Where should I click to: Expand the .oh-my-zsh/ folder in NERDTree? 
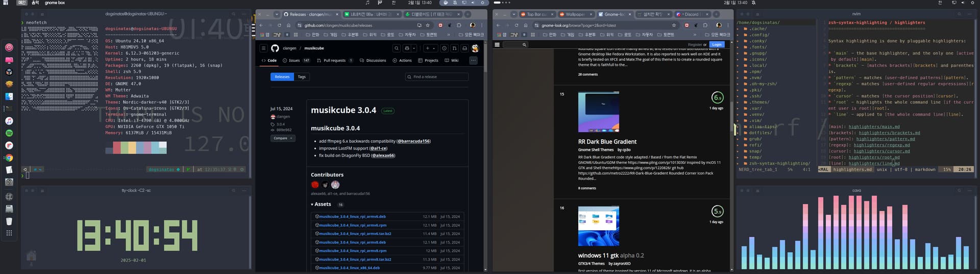[763, 84]
